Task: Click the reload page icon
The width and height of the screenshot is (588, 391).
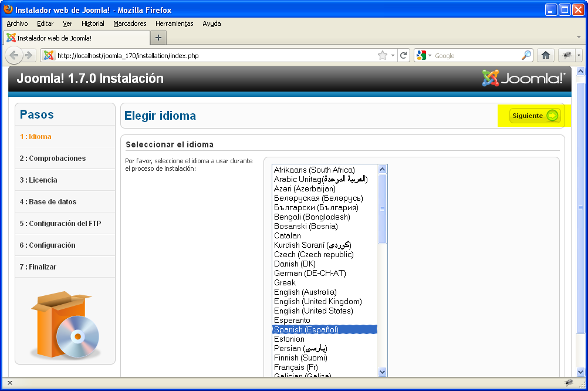Action: [404, 56]
